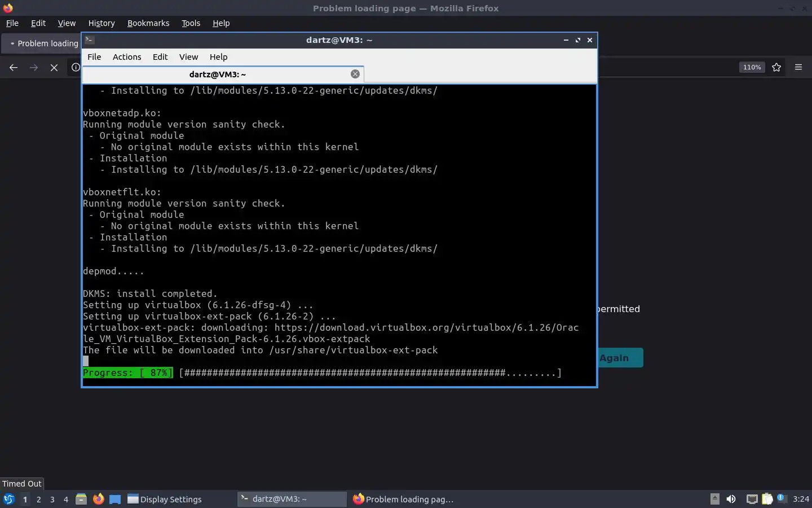Open the Firefox Edit menu

tap(38, 23)
